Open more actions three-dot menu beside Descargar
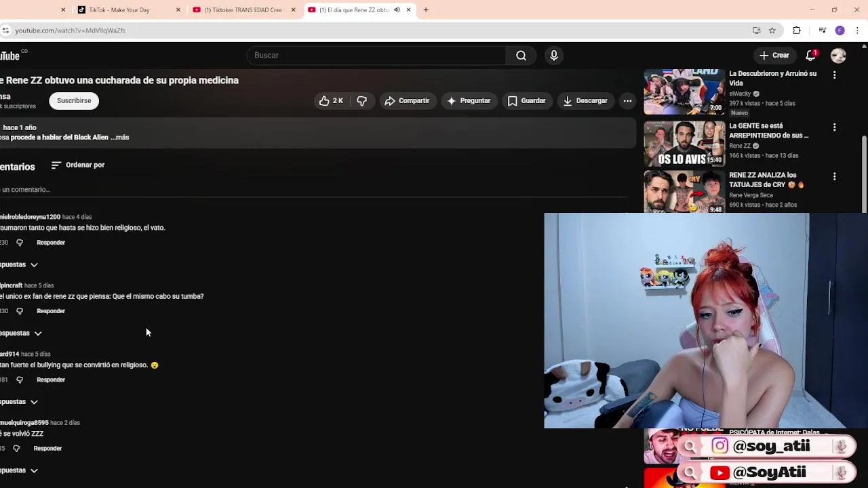This screenshot has width=868, height=488. pos(627,101)
